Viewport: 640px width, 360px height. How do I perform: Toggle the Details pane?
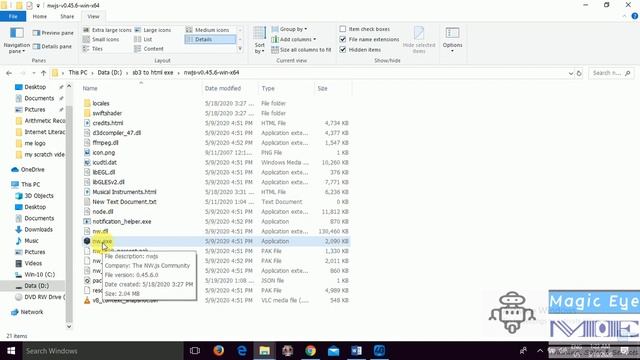[52, 47]
